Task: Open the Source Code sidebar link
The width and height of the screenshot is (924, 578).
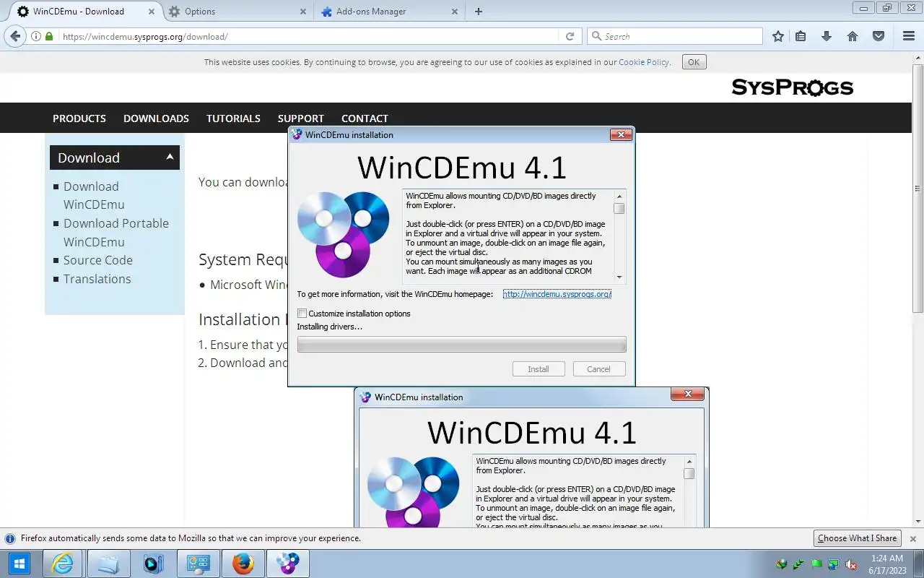Action: pos(98,260)
